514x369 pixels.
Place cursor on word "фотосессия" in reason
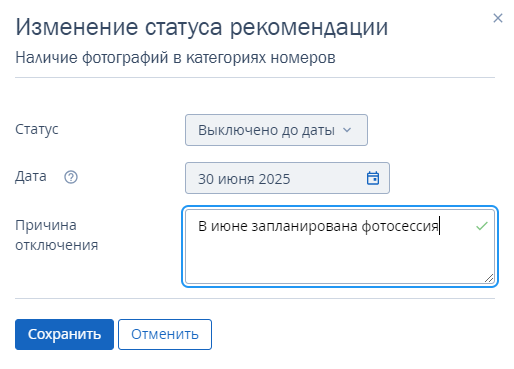pyautogui.click(x=400, y=227)
